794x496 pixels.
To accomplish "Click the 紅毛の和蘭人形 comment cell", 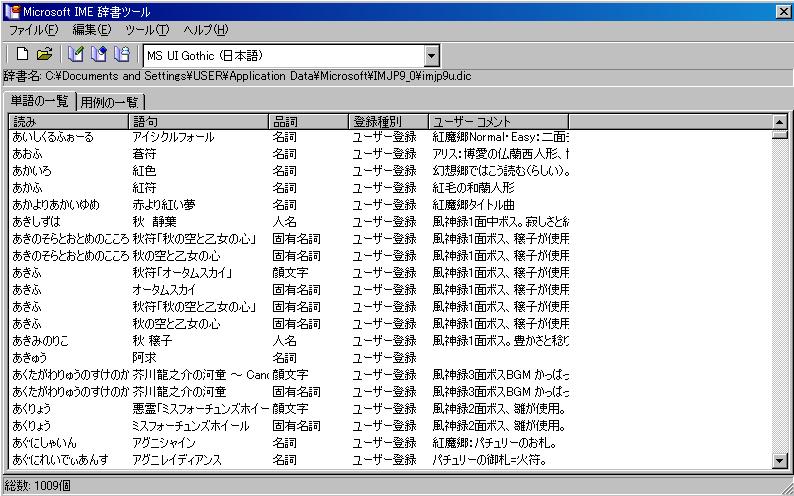I will click(473, 188).
